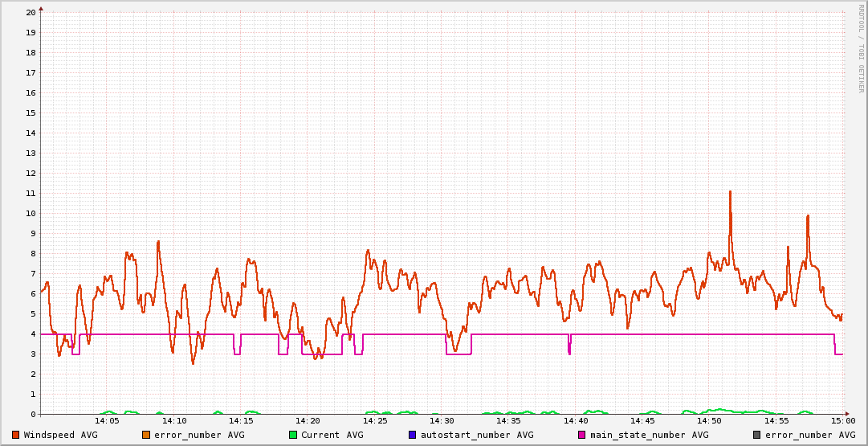Click the y-axis value 18

tap(31, 52)
